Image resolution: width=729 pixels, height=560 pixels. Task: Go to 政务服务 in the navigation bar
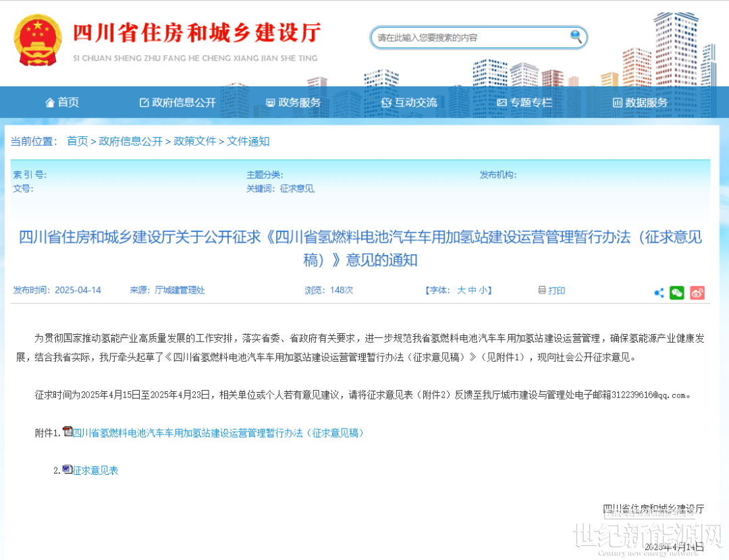[x=294, y=103]
